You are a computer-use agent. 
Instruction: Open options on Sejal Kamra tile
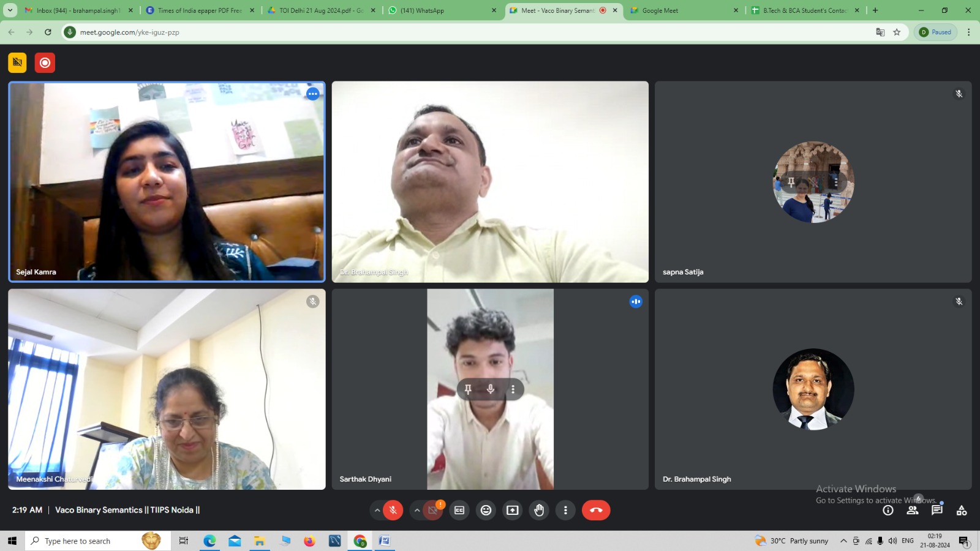313,94
